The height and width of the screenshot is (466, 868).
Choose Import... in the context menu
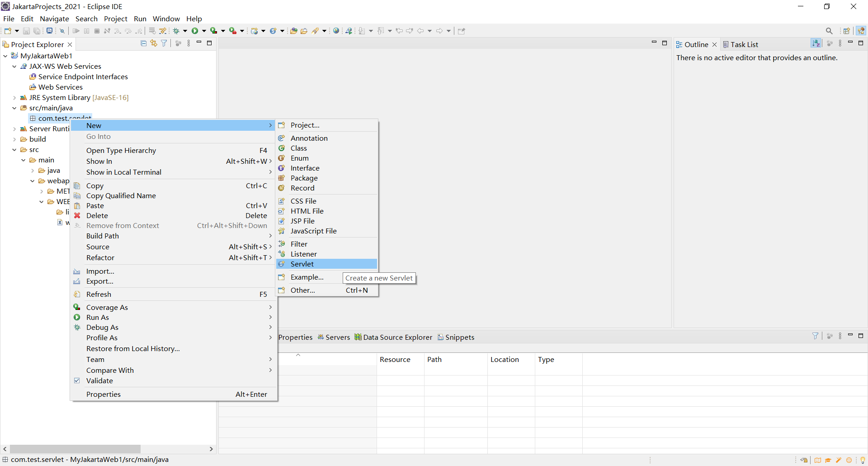point(174,271)
